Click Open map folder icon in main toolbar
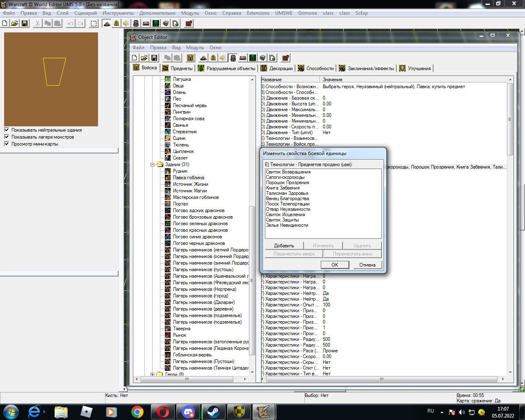Viewport: 525px width, 420px height. (x=15, y=23)
